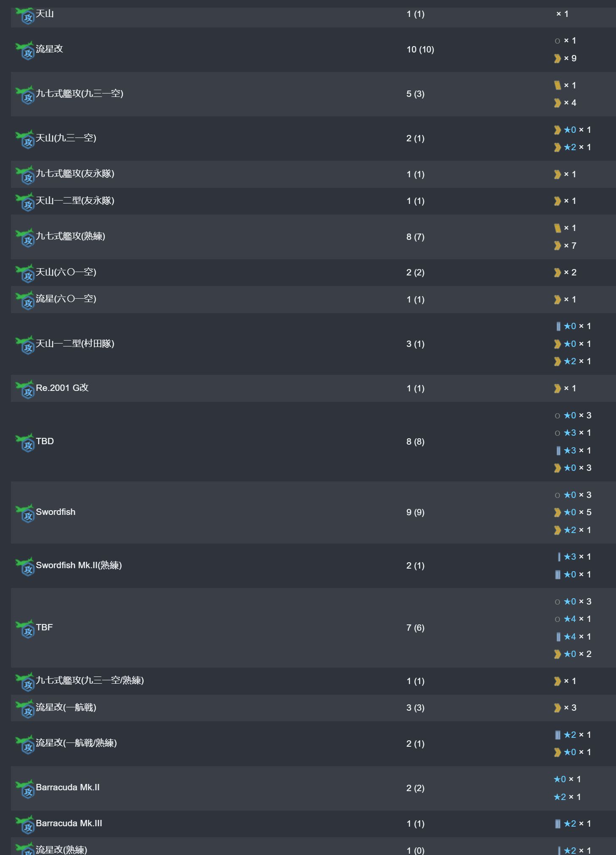Click the icon beside Re.2001 G改

pyautogui.click(x=25, y=389)
